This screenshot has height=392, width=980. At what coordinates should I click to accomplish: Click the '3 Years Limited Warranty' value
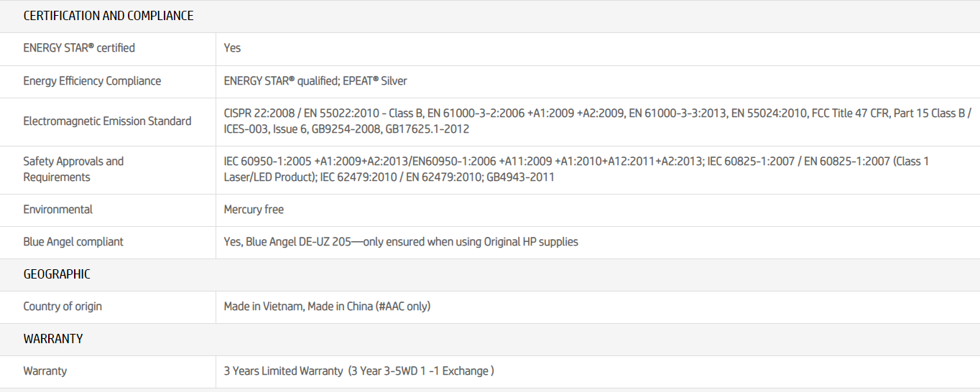pyautogui.click(x=283, y=371)
